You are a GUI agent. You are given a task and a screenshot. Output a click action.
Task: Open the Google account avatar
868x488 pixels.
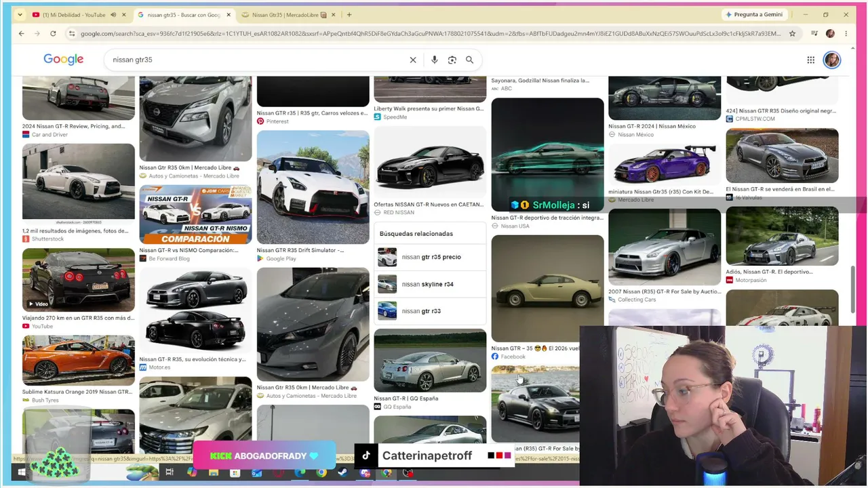pos(832,60)
